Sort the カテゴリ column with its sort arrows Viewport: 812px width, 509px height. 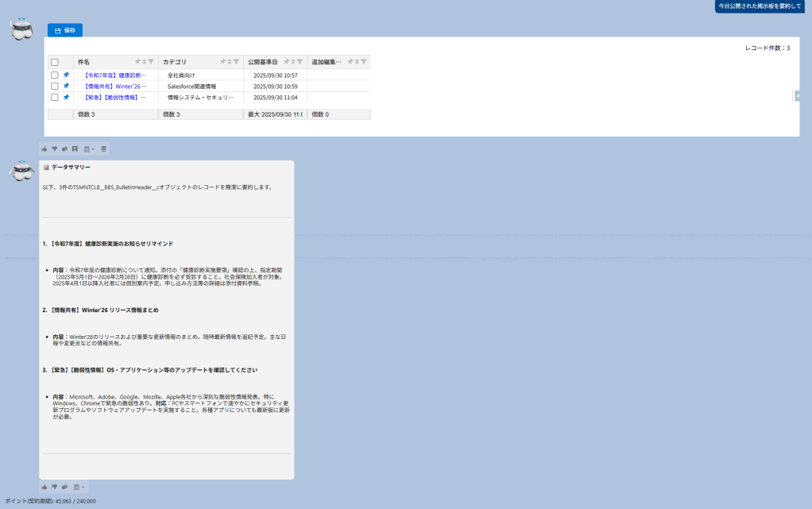click(x=230, y=62)
